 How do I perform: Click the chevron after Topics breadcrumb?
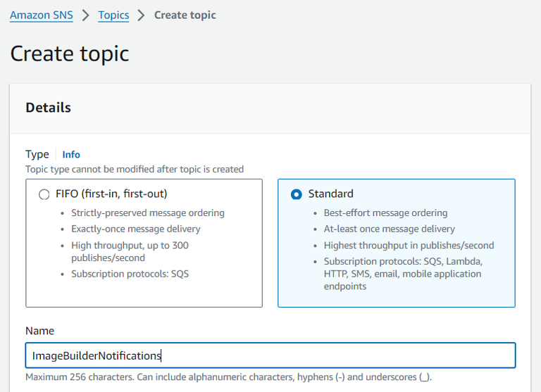tap(142, 15)
